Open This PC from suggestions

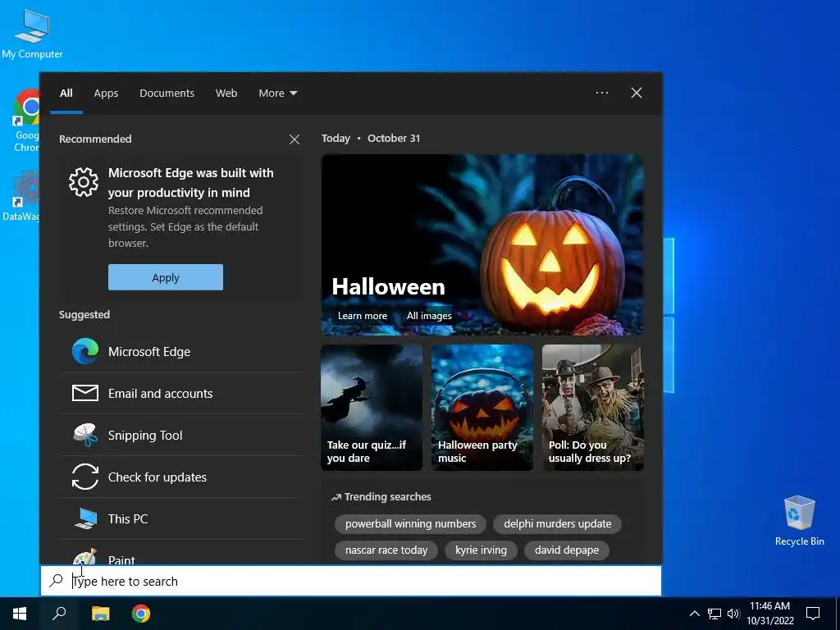180,518
